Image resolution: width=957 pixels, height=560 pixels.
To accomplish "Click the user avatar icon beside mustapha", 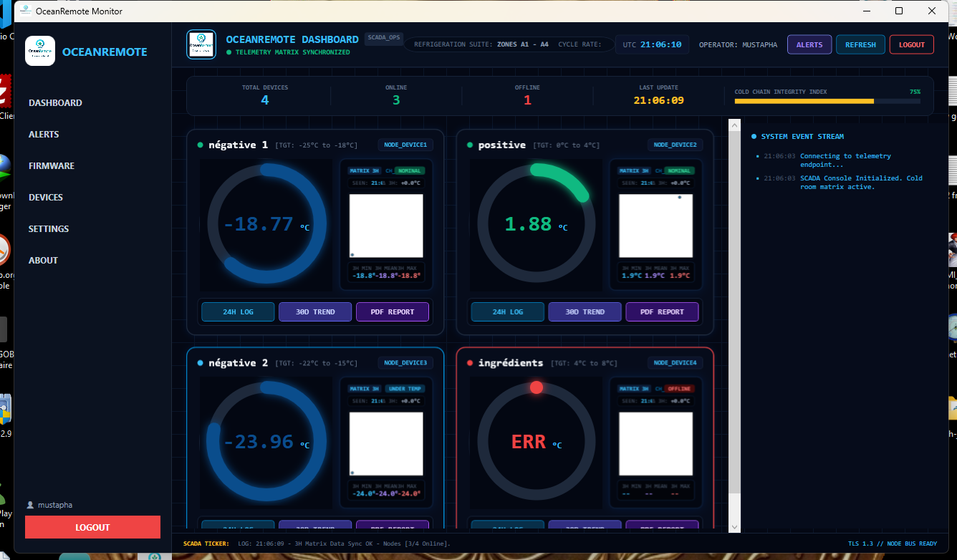I will point(30,505).
